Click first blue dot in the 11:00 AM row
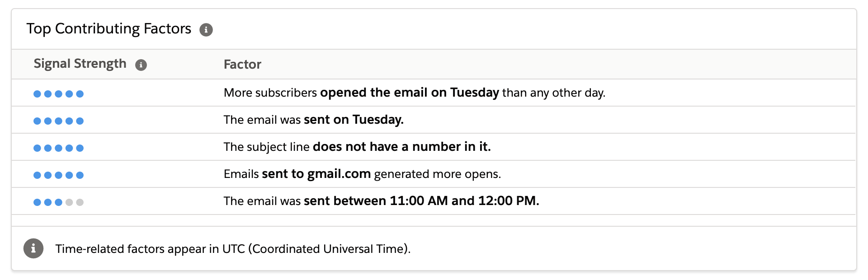The image size is (868, 280). (37, 202)
